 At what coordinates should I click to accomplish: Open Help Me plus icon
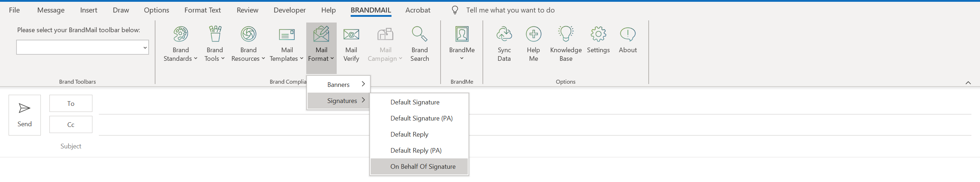point(533,34)
